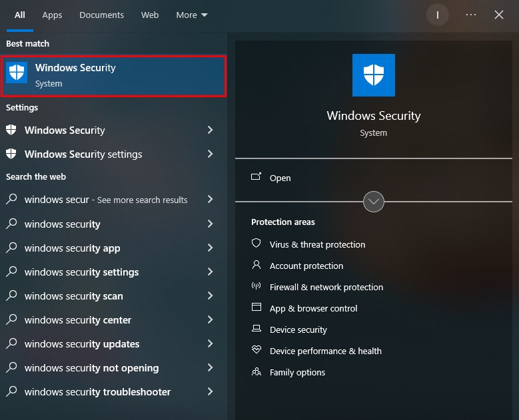Click the Device security laptop icon
Image resolution: width=519 pixels, height=420 pixels.
257,328
